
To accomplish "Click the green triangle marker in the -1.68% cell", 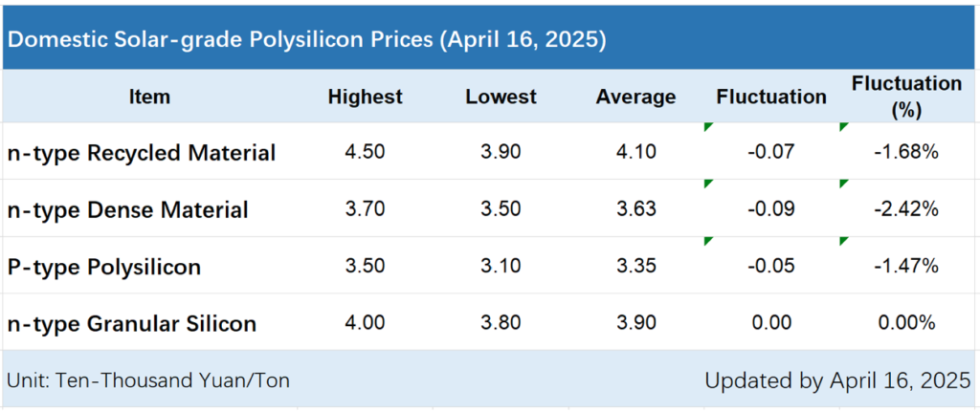I will (844, 127).
